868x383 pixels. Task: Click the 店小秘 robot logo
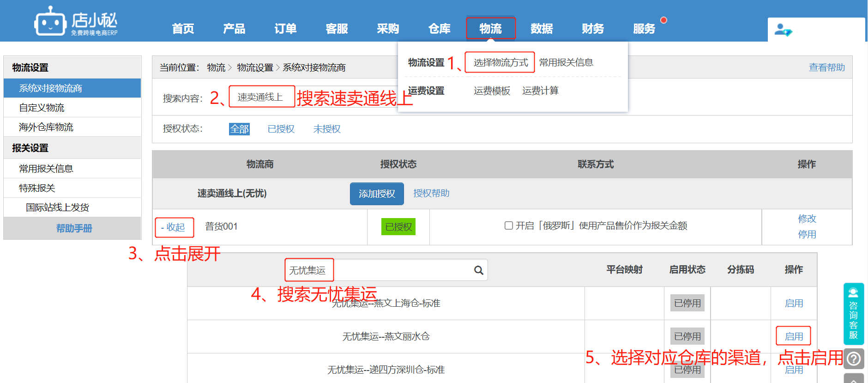coord(76,21)
